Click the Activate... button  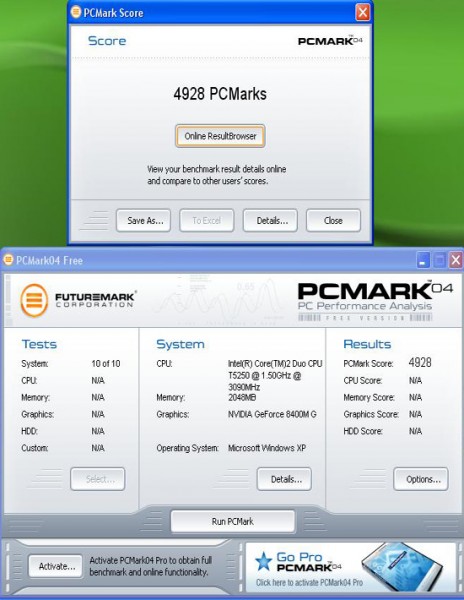pos(55,566)
